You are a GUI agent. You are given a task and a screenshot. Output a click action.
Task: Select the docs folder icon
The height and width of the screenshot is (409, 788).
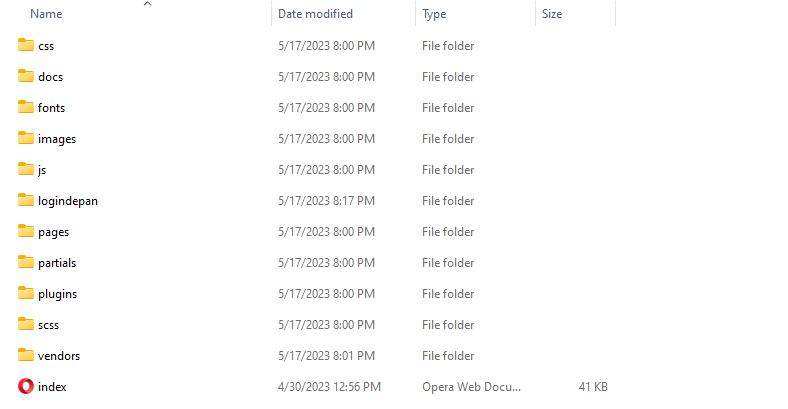[x=26, y=76]
